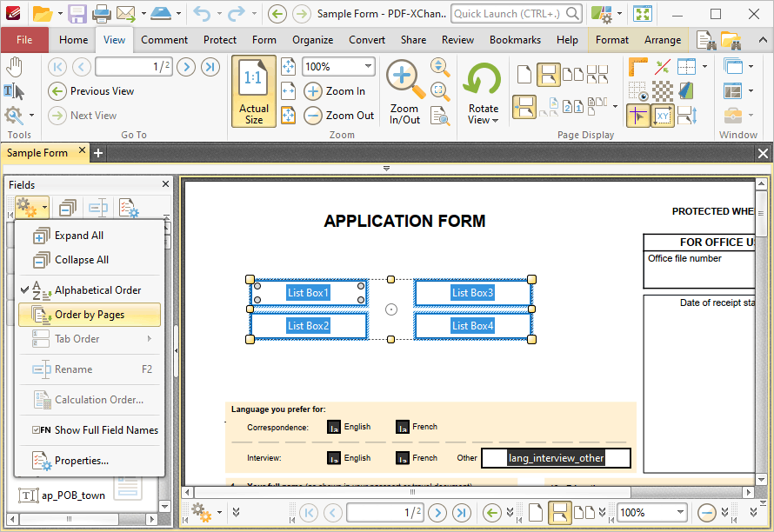Screen dimensions: 774x532
Task: Close the Fields pane
Action: point(165,184)
